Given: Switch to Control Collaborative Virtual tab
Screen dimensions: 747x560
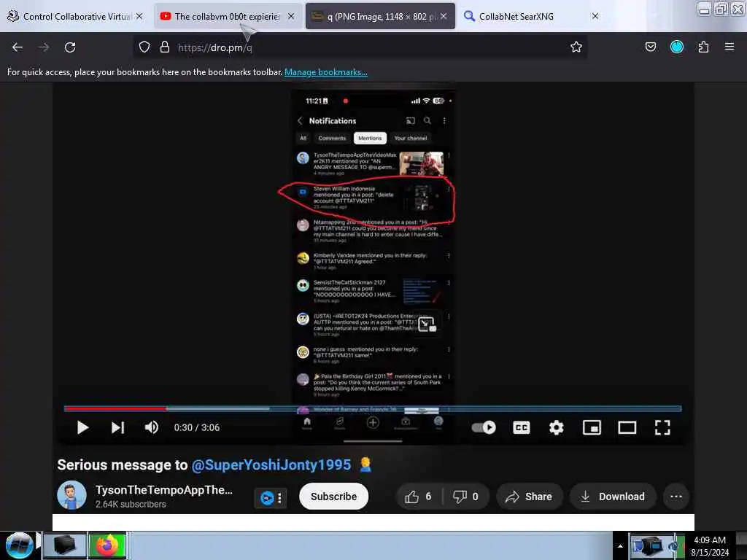Looking at the screenshot, I should coord(76,16).
